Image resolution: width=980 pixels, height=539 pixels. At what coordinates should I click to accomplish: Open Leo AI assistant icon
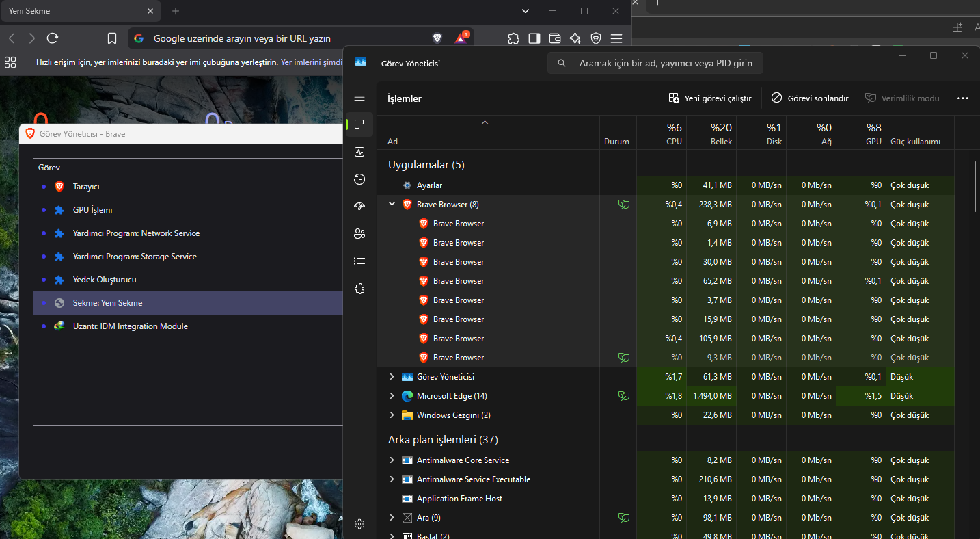coord(575,38)
